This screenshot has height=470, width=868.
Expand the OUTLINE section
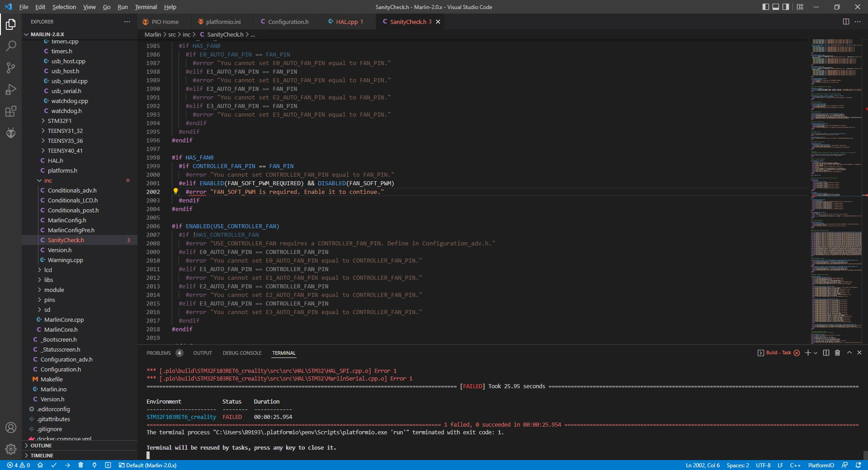(41, 446)
